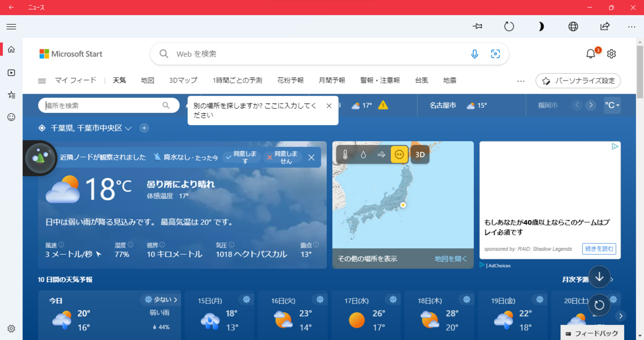Open language globe icon
Image resolution: width=644 pixels, height=340 pixels.
573,26
